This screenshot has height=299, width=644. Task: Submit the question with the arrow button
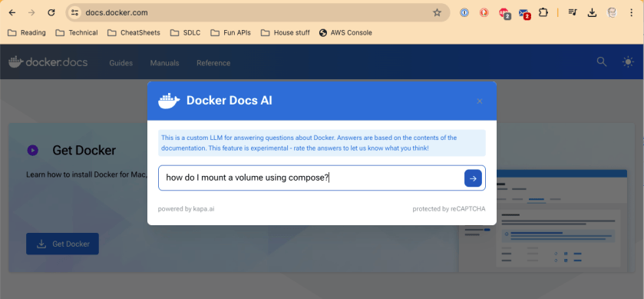pos(473,178)
